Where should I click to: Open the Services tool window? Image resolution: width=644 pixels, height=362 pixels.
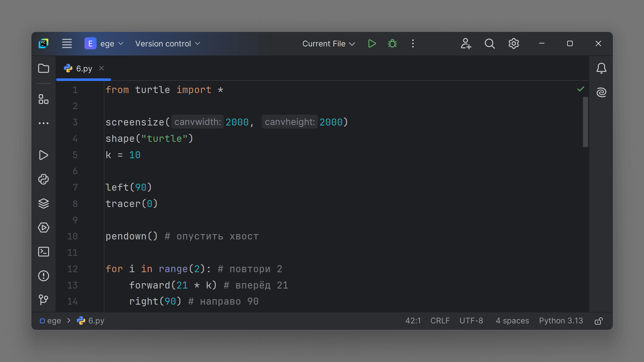43,228
